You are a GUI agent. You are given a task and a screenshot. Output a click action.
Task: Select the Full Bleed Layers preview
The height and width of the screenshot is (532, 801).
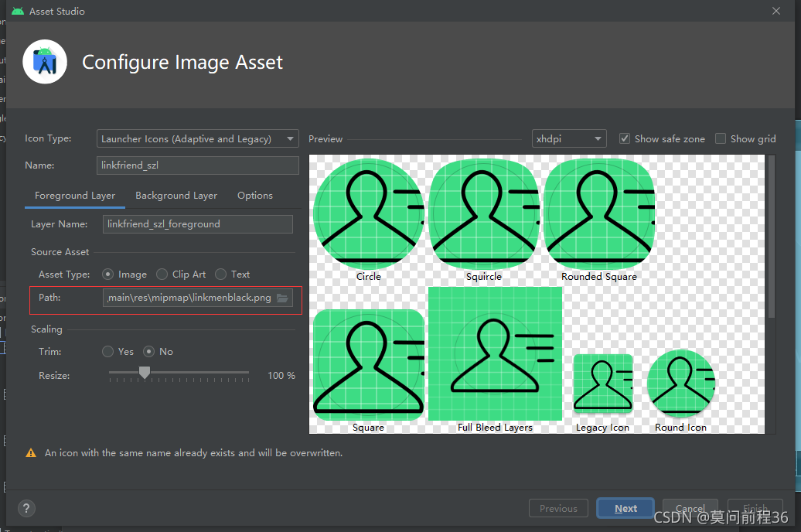495,353
